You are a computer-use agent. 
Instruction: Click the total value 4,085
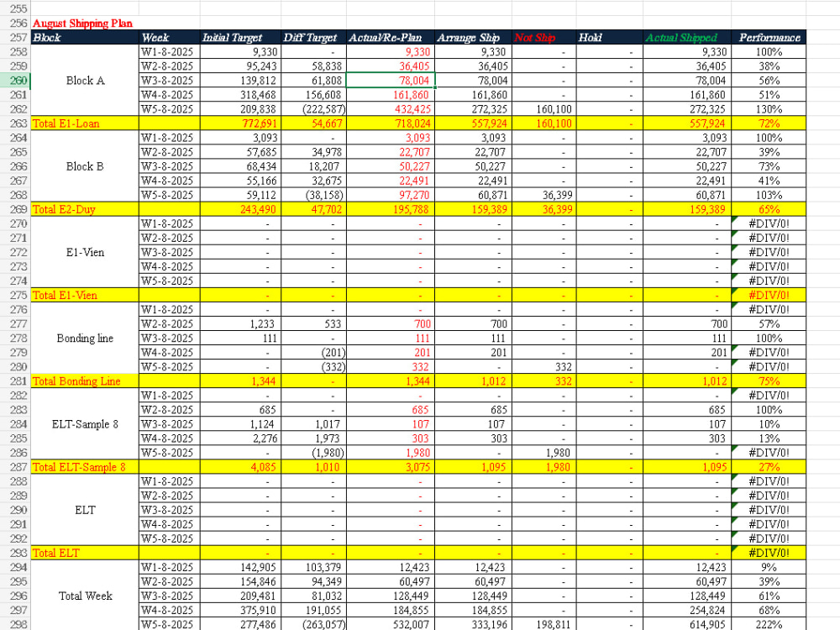click(240, 466)
